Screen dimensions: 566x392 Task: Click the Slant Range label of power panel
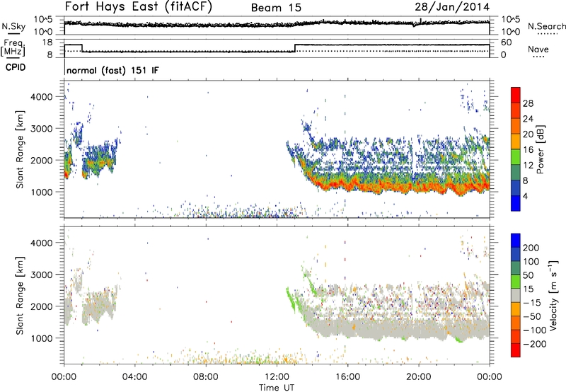coord(20,149)
